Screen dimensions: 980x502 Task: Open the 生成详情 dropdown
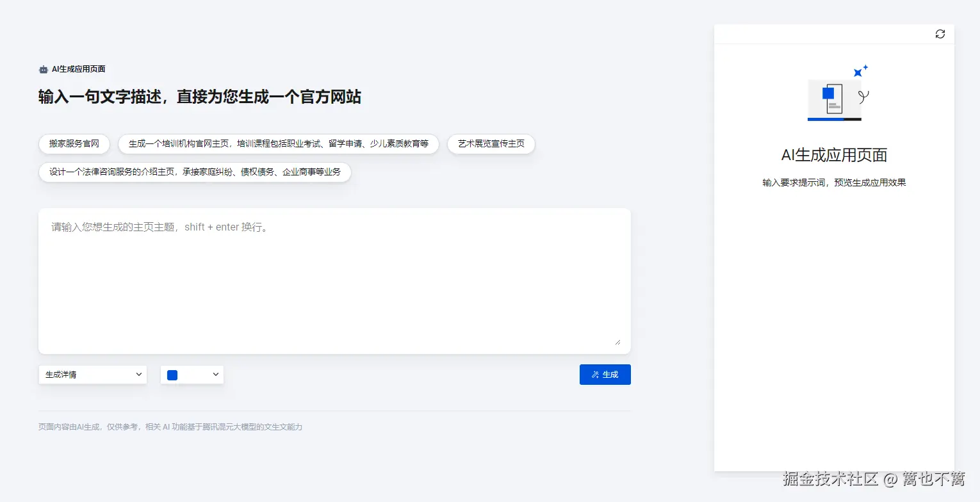point(93,375)
